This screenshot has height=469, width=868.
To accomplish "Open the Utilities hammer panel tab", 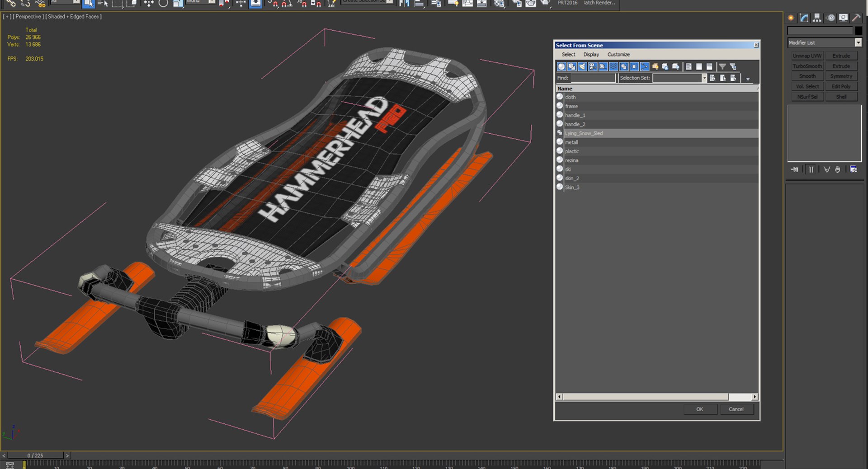I will [x=856, y=18].
